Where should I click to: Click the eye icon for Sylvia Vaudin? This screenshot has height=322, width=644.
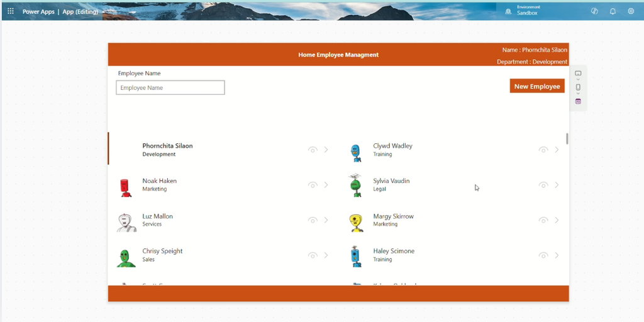click(x=543, y=185)
